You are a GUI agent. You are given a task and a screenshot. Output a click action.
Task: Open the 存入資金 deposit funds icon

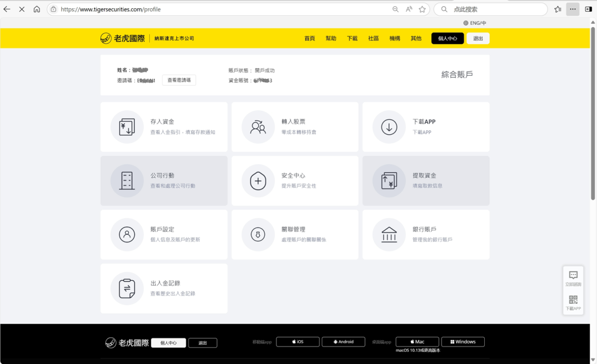pyautogui.click(x=127, y=127)
